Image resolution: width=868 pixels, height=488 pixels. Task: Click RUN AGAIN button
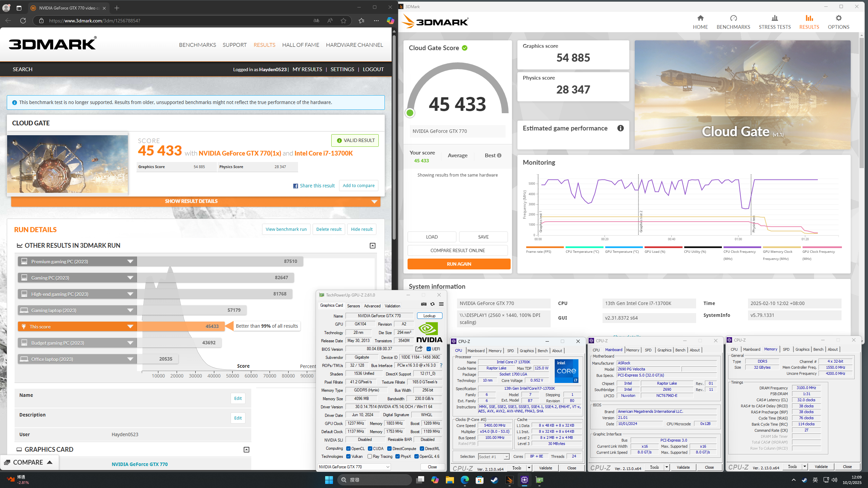[459, 264]
